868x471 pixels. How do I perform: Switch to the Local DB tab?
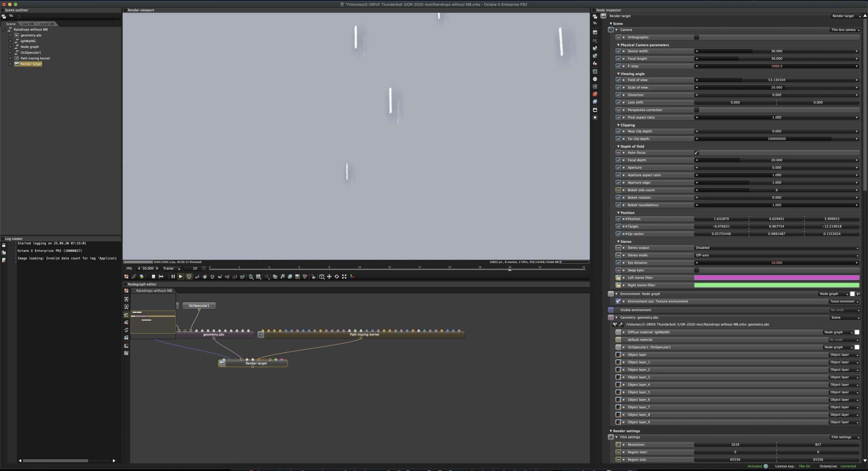(47, 24)
